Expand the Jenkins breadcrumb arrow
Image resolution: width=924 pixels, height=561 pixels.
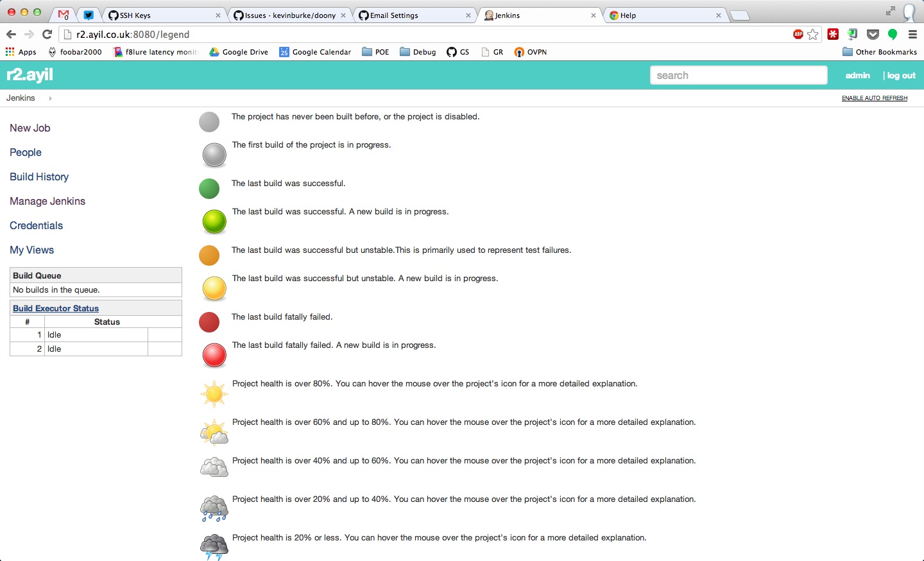[x=50, y=98]
